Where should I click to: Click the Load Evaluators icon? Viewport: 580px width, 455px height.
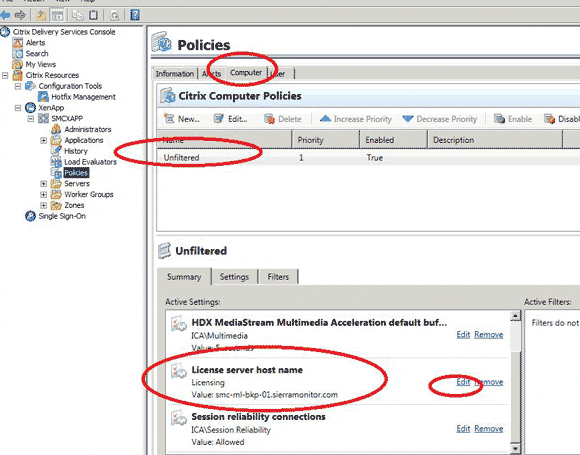pos(56,162)
